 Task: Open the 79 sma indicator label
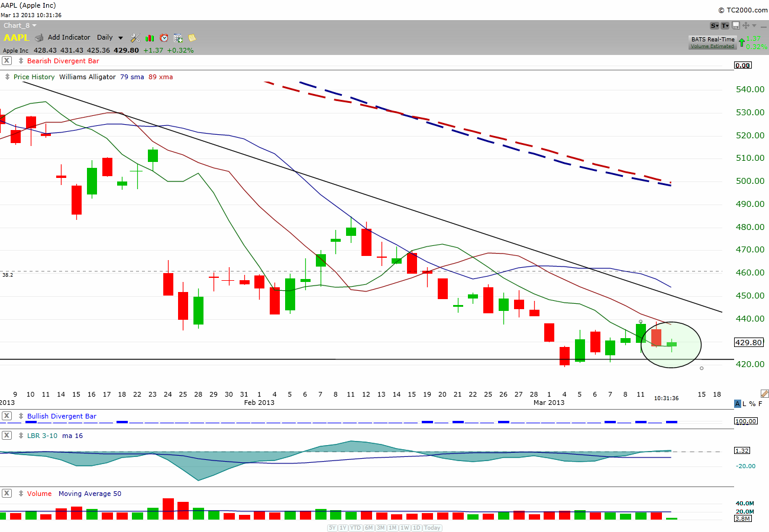(132, 77)
